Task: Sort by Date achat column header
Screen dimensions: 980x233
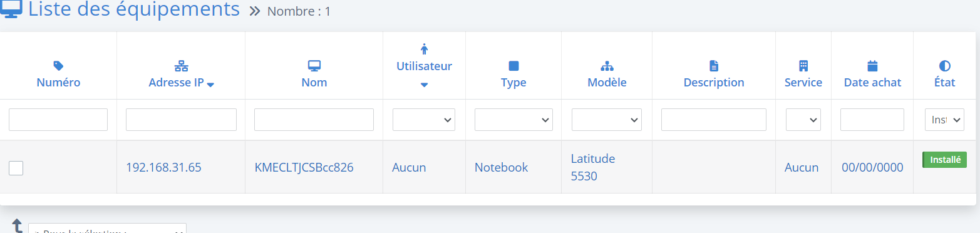Action: tap(873, 83)
